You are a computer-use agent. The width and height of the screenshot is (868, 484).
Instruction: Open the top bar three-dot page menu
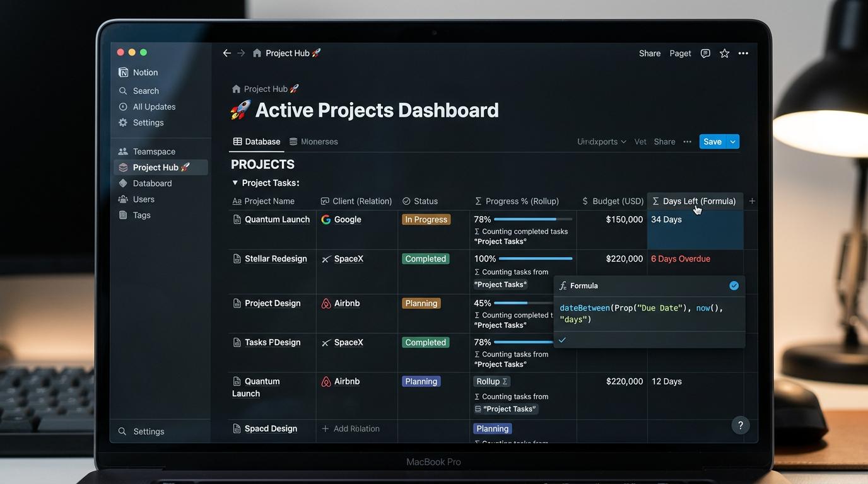(x=743, y=54)
